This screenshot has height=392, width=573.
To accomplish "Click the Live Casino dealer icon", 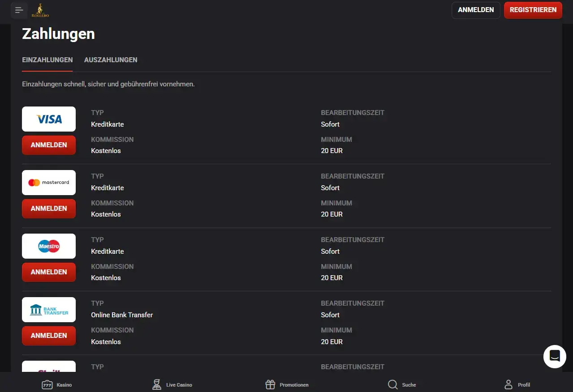I will click(x=157, y=385).
